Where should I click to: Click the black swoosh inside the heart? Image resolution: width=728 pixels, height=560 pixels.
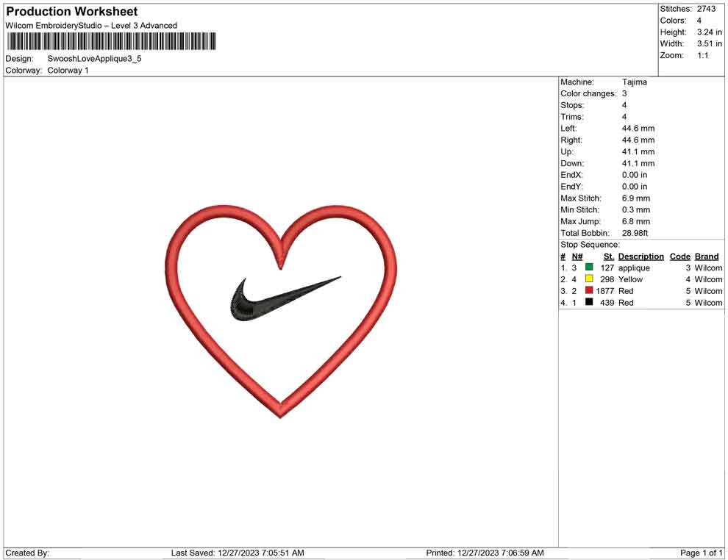tap(285, 299)
